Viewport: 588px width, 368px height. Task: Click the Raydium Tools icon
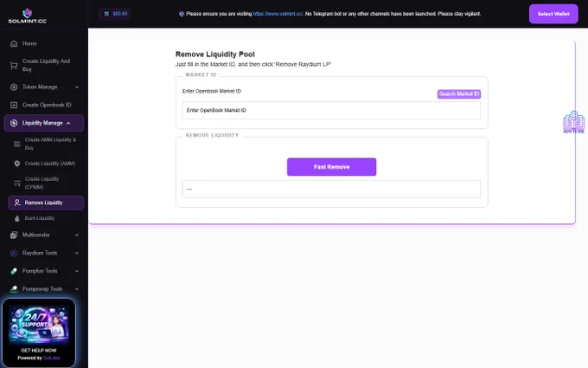[14, 253]
